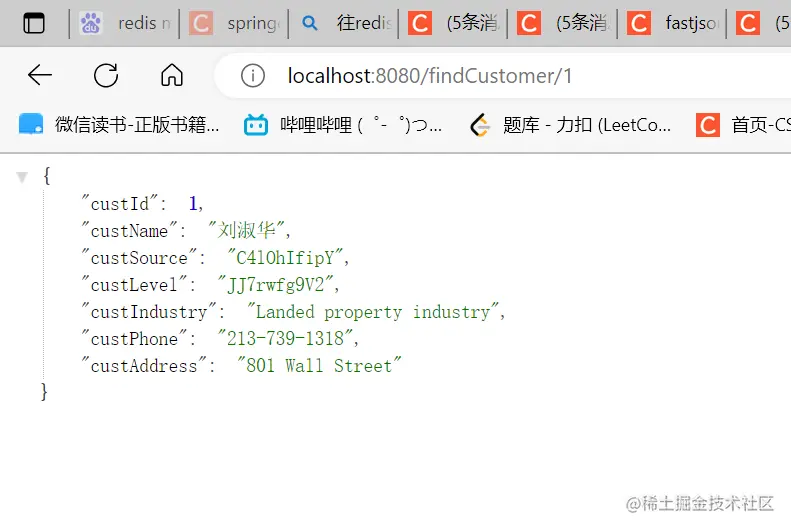Screen dimensions: 791x530
Task: Open the 微信读书-正版书籍 bookmark
Action: pos(119,125)
